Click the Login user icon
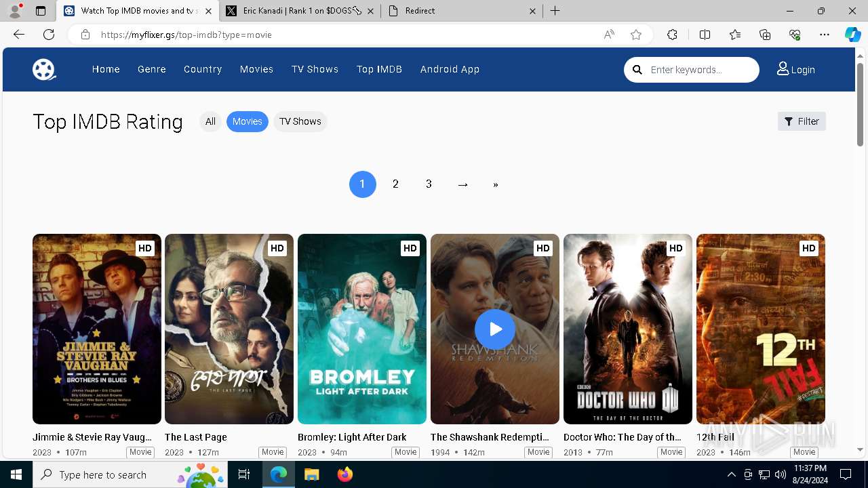The height and width of the screenshot is (488, 868). 783,69
